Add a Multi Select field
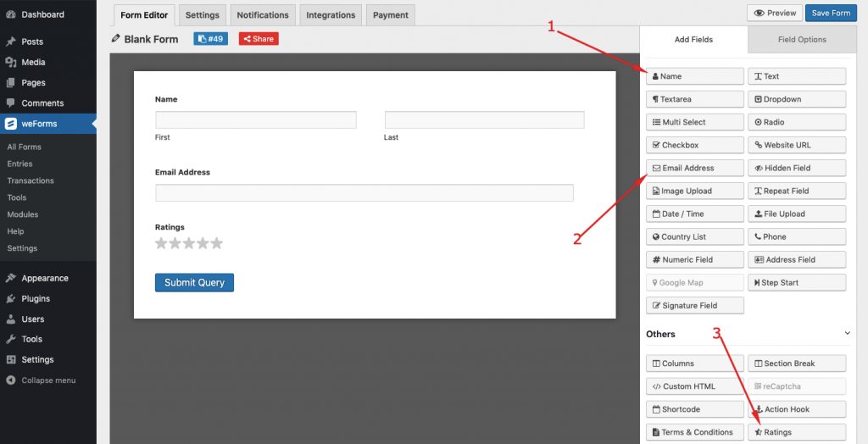868x444 pixels. (695, 122)
